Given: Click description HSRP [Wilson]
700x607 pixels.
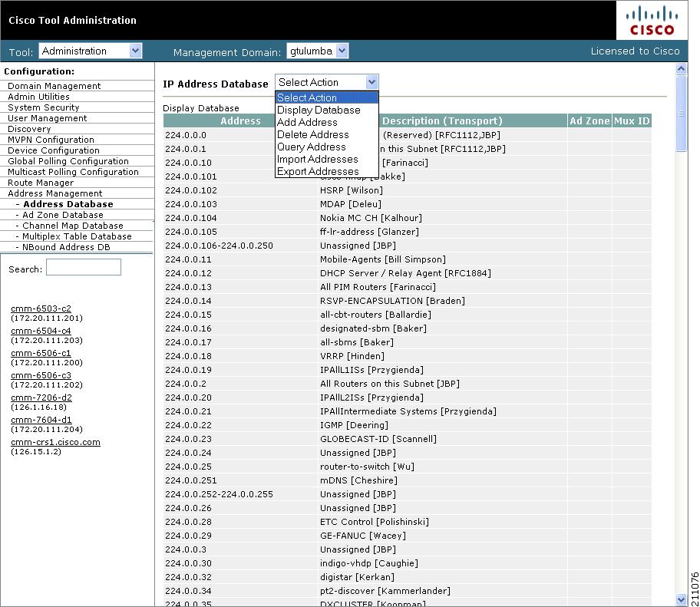Looking at the screenshot, I should [352, 190].
